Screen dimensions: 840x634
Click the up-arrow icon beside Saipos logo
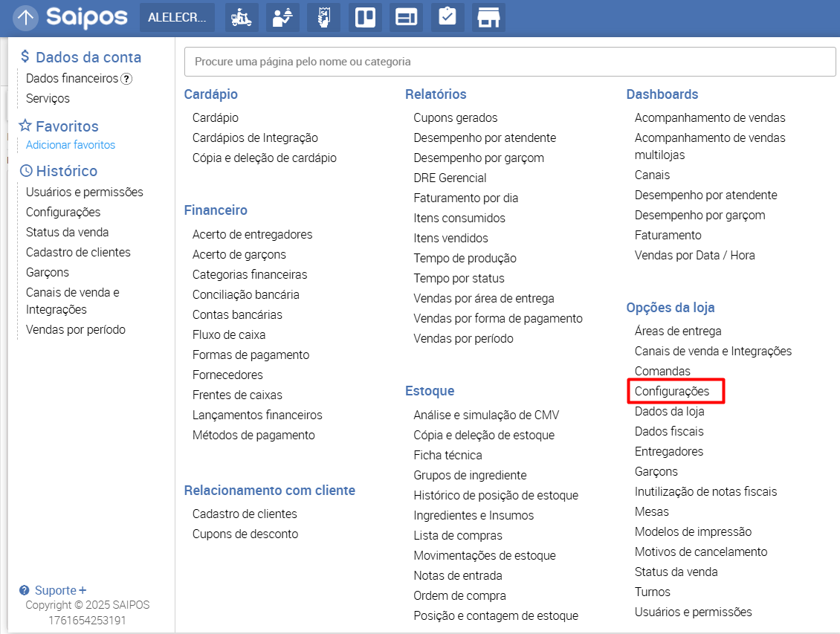26,18
